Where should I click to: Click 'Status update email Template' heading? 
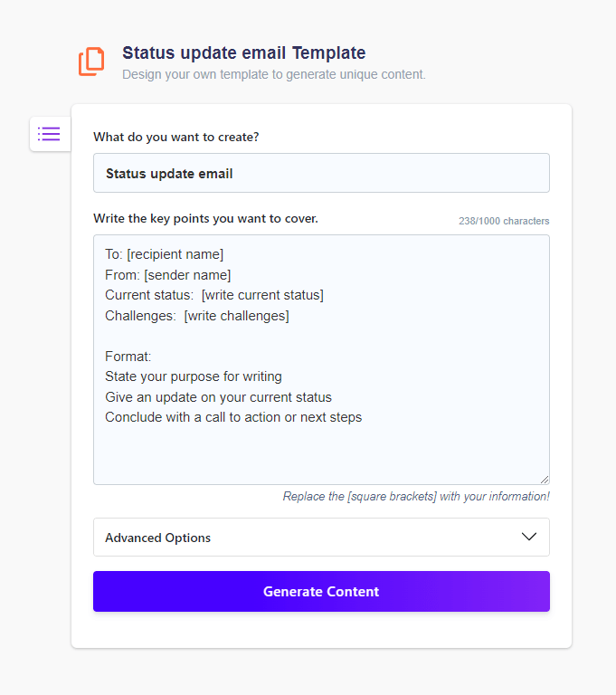click(243, 53)
